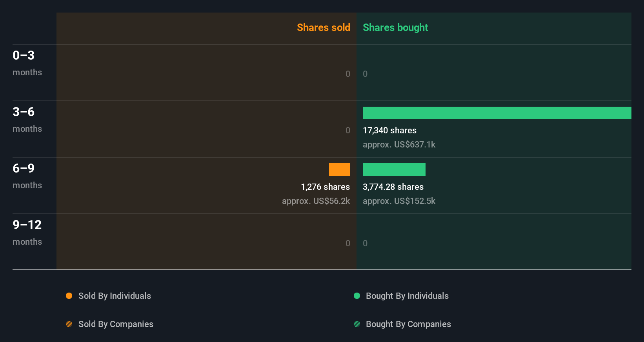Click the 0 sold value in 3–6 months row
This screenshot has height=342, width=644.
click(348, 130)
